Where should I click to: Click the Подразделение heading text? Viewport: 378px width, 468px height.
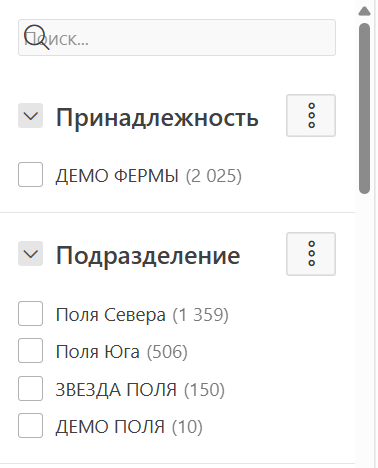pyautogui.click(x=148, y=256)
